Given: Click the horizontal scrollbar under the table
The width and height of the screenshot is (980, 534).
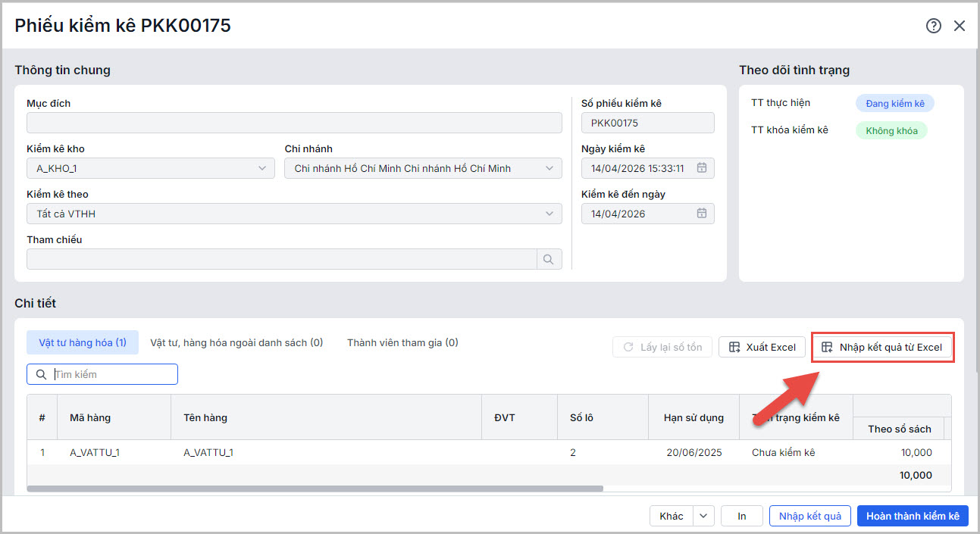Looking at the screenshot, I should [315, 489].
